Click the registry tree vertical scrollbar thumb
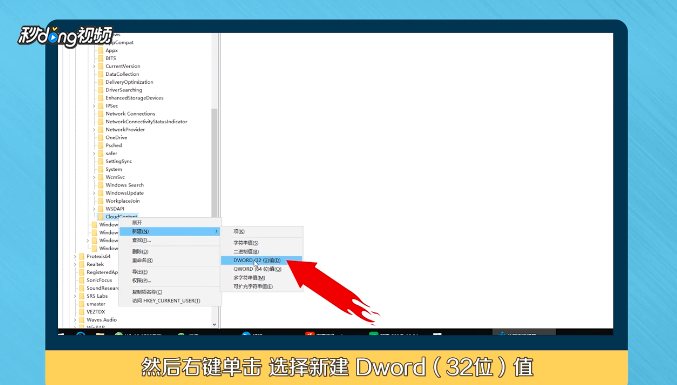677x385 pixels. tap(214, 162)
